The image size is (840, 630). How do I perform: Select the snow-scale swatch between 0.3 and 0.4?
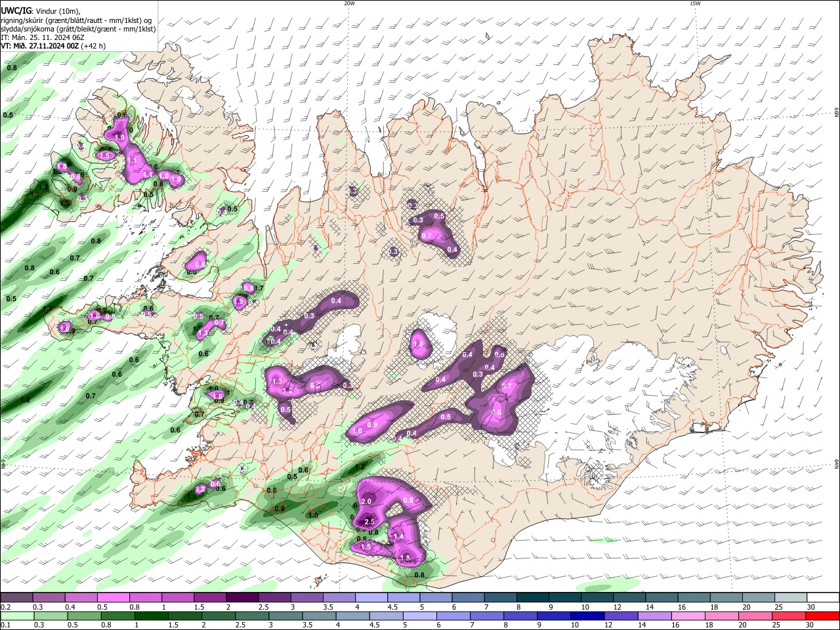click(x=49, y=597)
